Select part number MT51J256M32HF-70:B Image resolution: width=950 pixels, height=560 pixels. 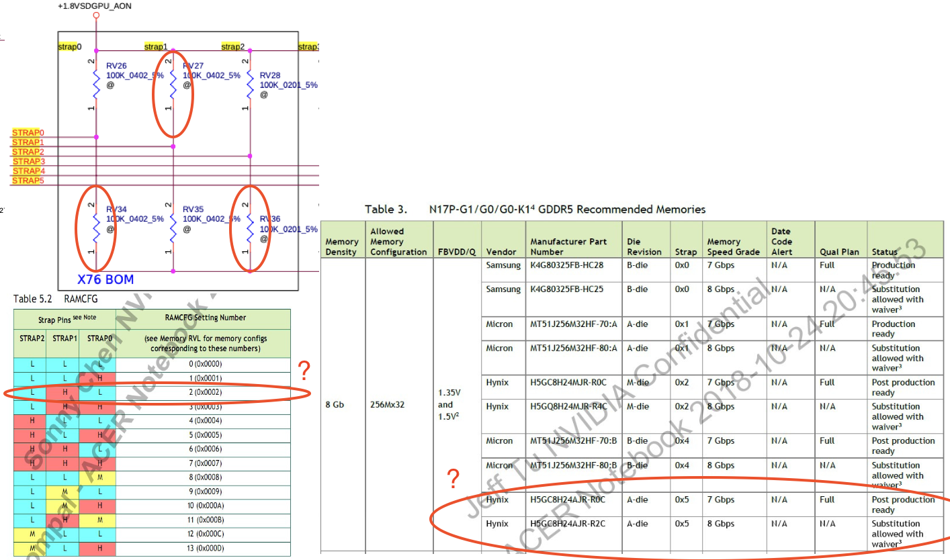click(573, 441)
